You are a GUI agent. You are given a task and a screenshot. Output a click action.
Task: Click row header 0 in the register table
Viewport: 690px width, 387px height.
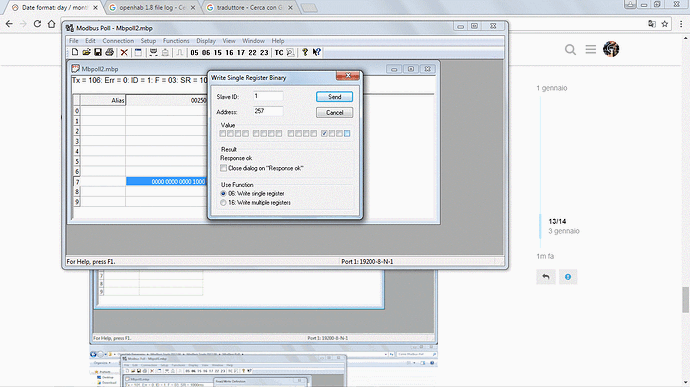[x=77, y=111]
